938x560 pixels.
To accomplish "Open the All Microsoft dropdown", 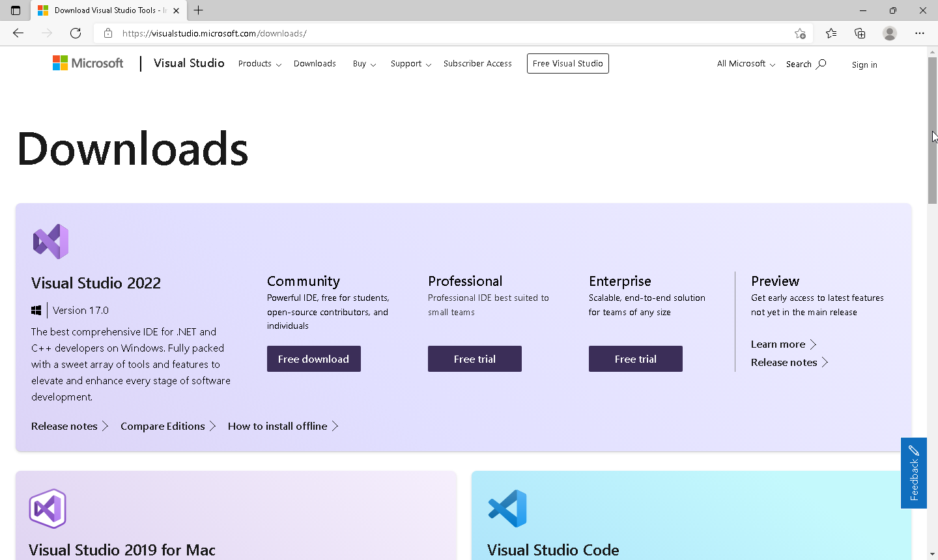I will click(x=745, y=64).
